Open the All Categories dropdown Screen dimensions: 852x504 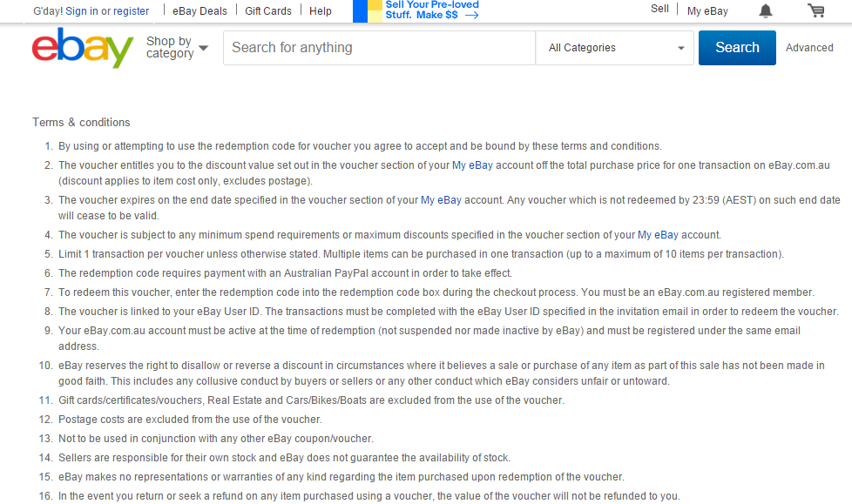click(x=614, y=48)
